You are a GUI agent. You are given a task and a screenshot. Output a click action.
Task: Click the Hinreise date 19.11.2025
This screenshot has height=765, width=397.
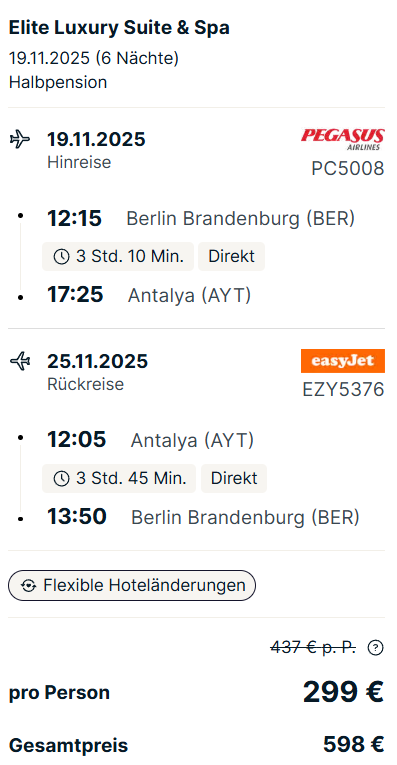click(x=96, y=140)
